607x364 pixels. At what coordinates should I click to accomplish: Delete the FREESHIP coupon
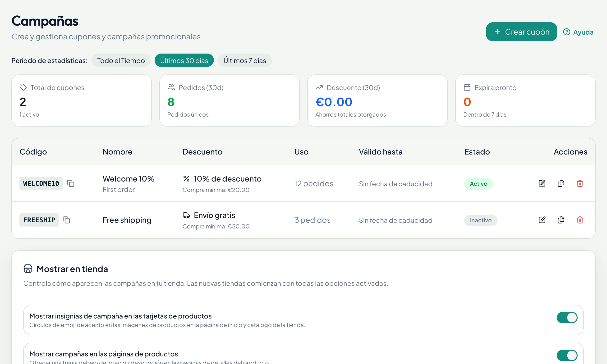click(580, 220)
